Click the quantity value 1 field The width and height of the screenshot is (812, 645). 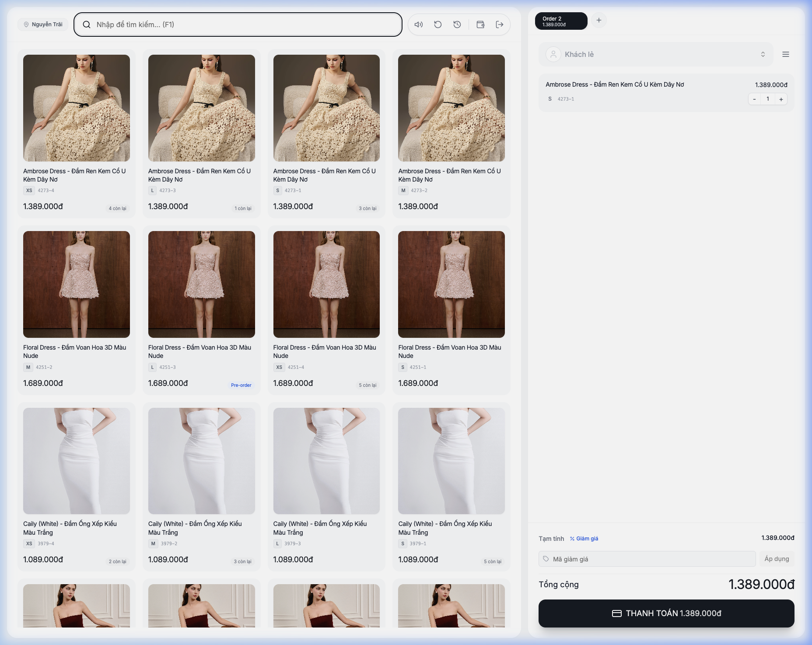(x=768, y=99)
